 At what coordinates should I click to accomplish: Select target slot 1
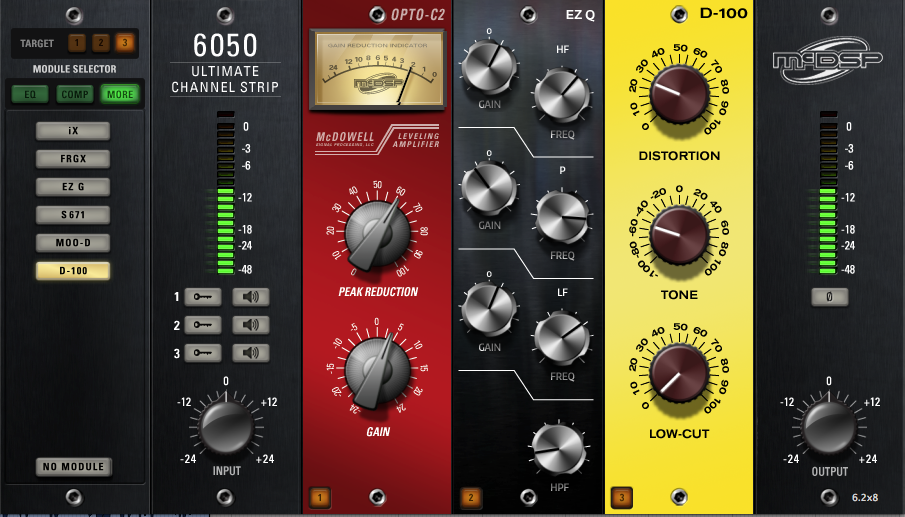click(x=77, y=43)
